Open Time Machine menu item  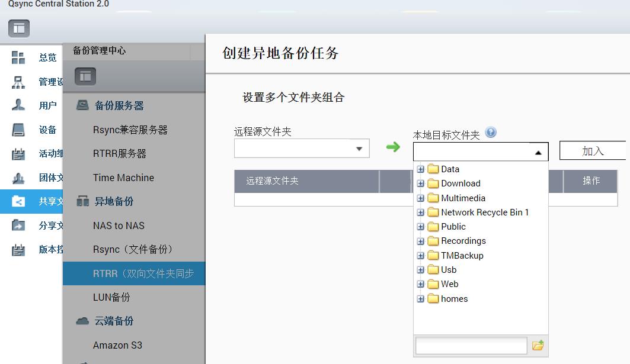(123, 178)
